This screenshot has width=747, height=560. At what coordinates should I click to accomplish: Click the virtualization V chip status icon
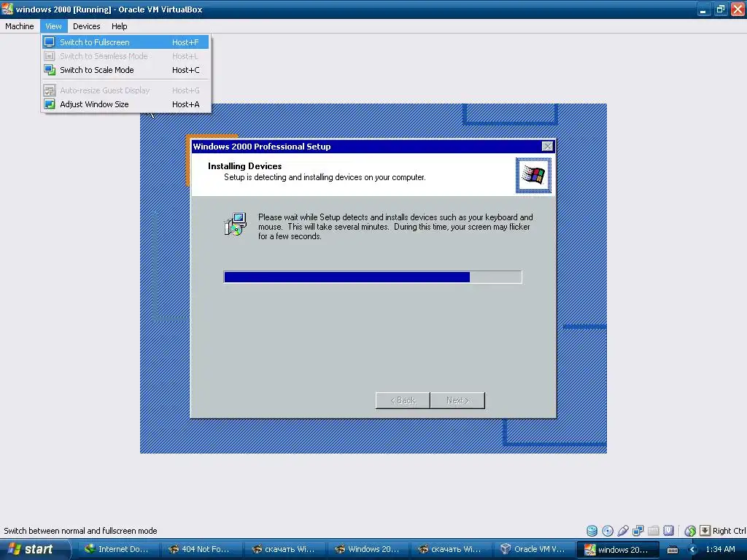tap(669, 531)
